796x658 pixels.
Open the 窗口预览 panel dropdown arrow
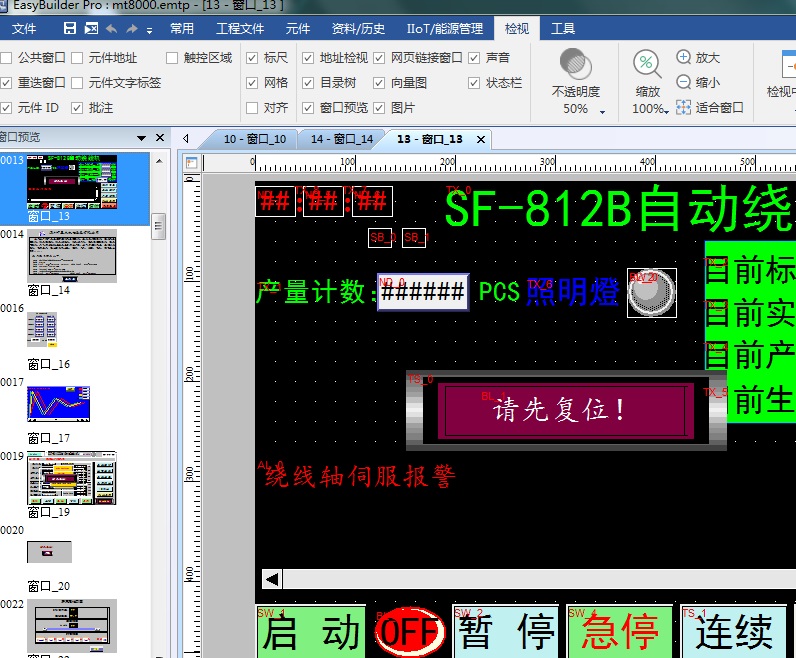(142, 137)
